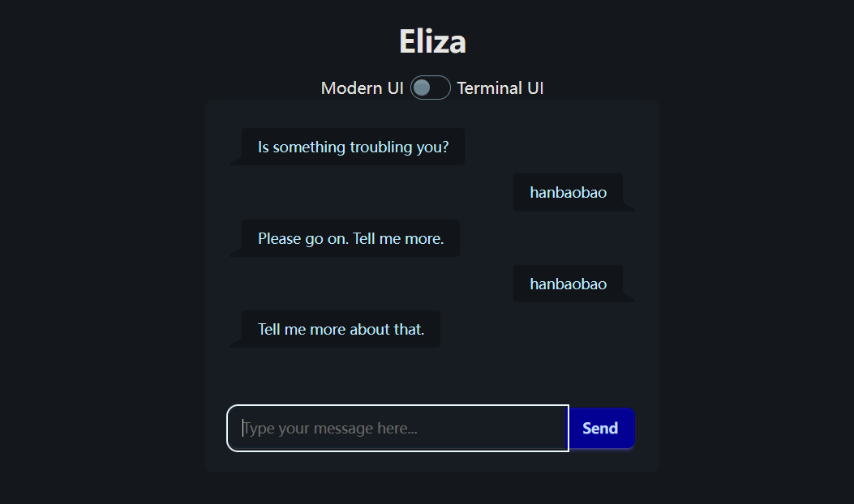Click the "Tell me more about that." bubble
Image resolution: width=854 pixels, height=504 pixels.
(341, 329)
